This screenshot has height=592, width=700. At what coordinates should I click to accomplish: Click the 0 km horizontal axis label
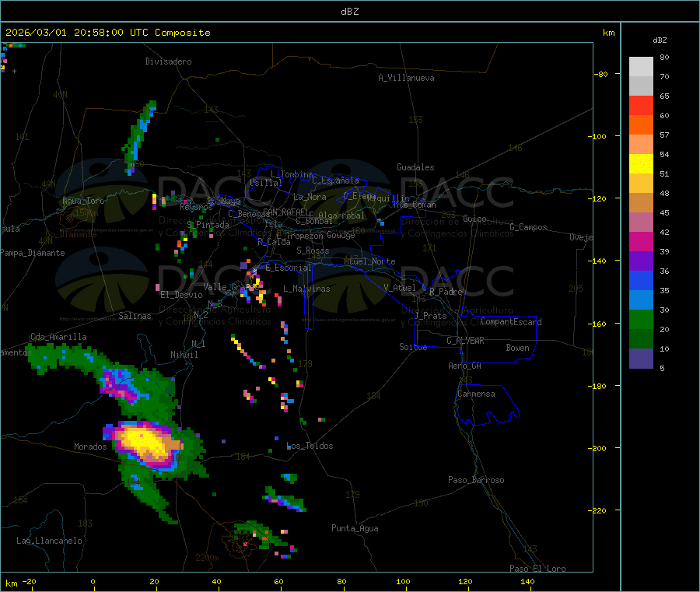[93, 581]
